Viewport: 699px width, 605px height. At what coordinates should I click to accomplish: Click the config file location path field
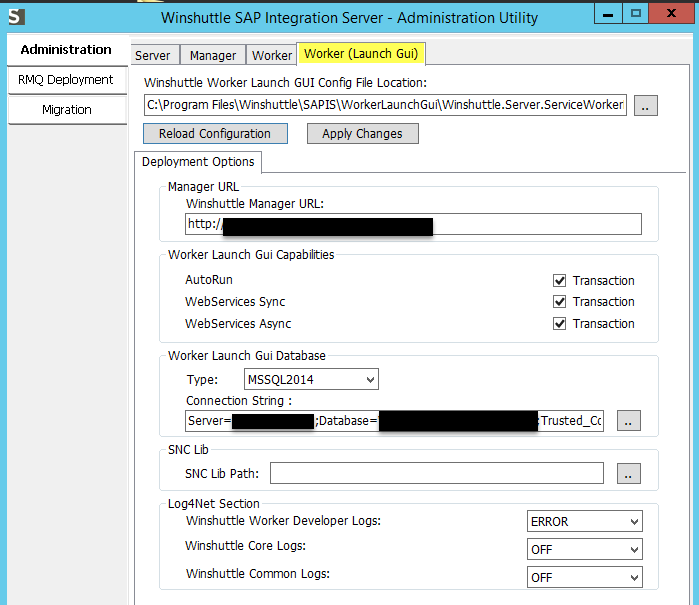pos(385,105)
